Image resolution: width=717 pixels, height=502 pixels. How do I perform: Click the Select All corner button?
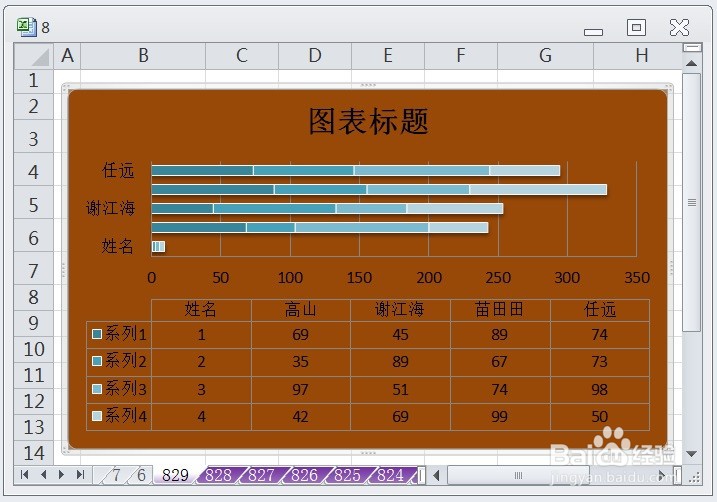[x=34, y=56]
